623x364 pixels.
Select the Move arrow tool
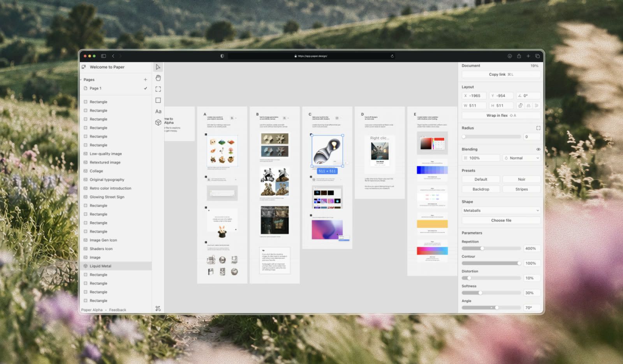pyautogui.click(x=158, y=67)
